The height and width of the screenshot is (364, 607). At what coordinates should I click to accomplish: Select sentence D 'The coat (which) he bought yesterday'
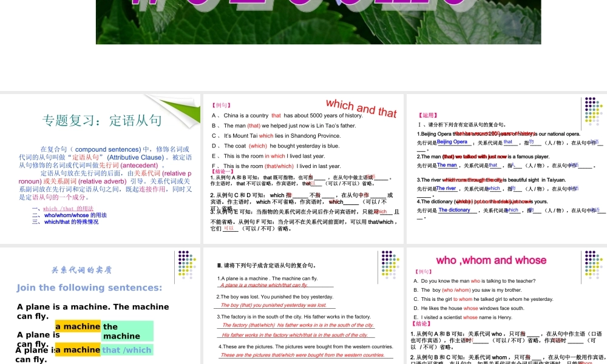[275, 146]
